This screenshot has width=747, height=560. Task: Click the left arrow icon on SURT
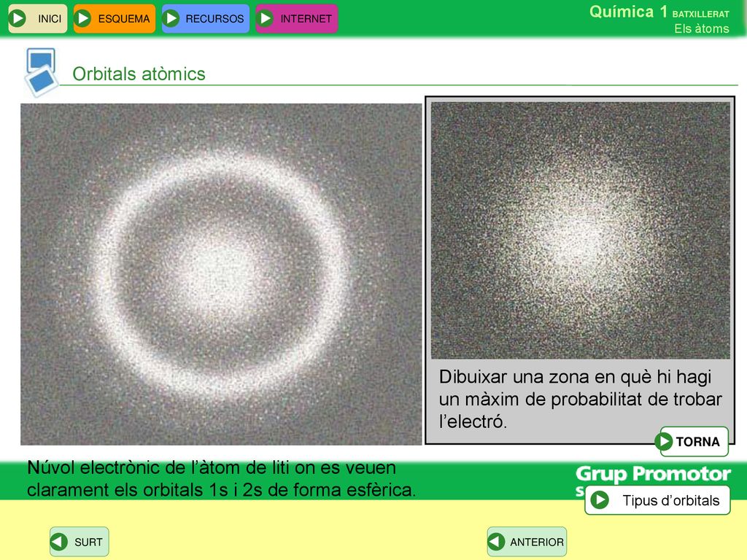[59, 542]
